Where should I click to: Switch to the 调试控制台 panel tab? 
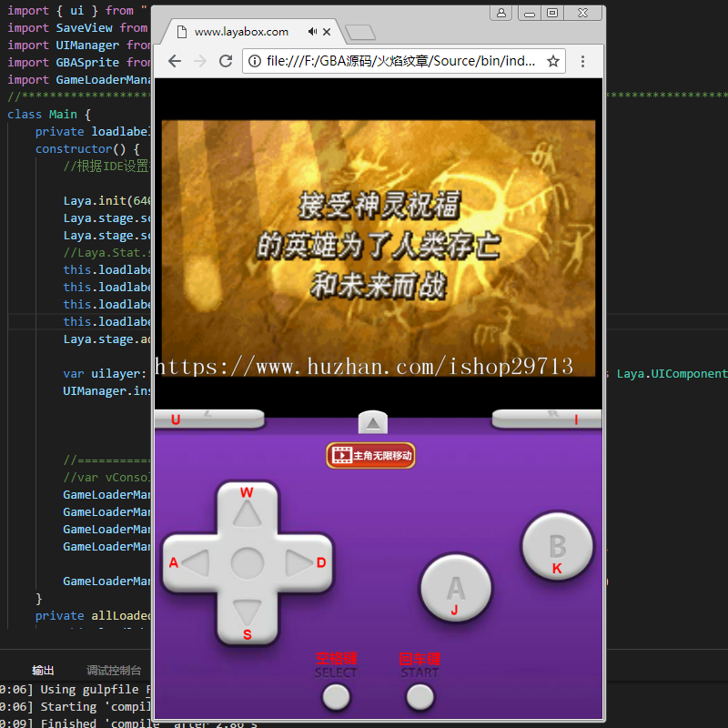[114, 670]
